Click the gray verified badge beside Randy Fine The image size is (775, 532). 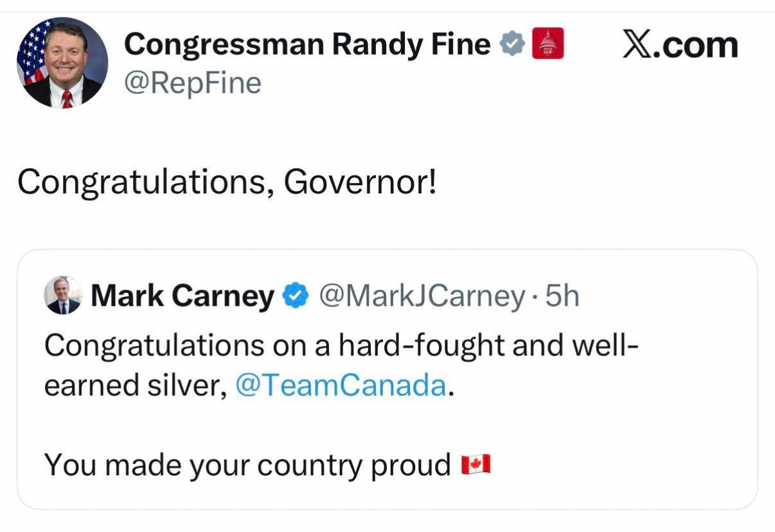point(512,44)
